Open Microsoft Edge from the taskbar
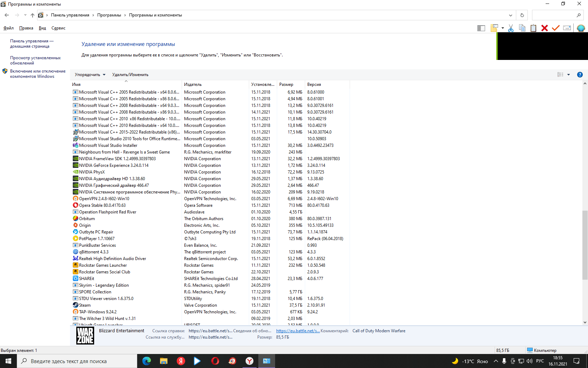Viewport: 588px width, 368px height. [147, 361]
